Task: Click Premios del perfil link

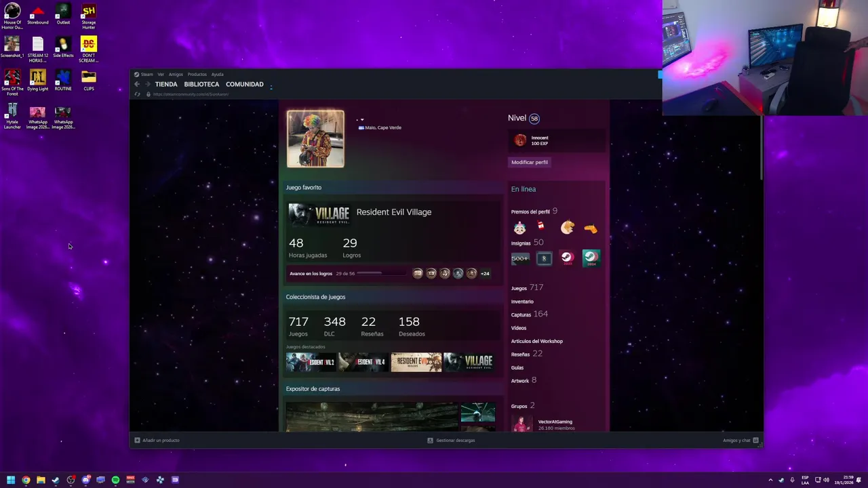Action: coord(530,211)
